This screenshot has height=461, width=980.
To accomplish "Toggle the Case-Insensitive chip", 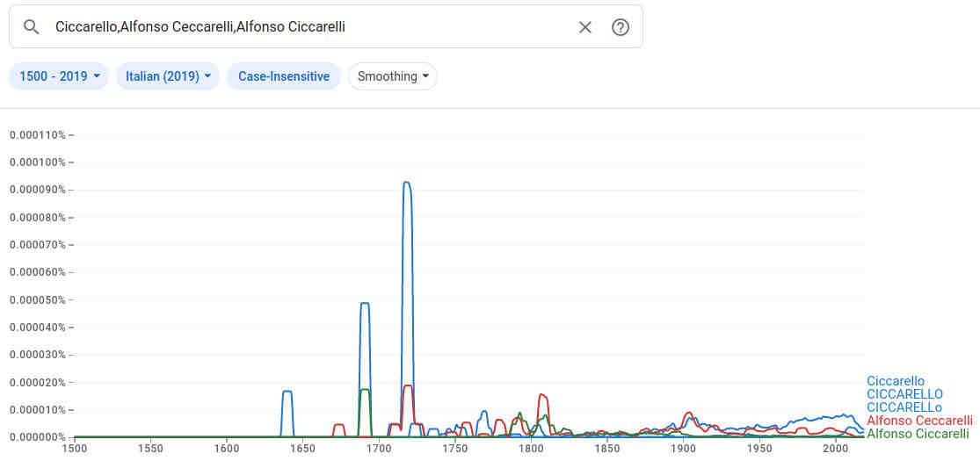I will (283, 76).
